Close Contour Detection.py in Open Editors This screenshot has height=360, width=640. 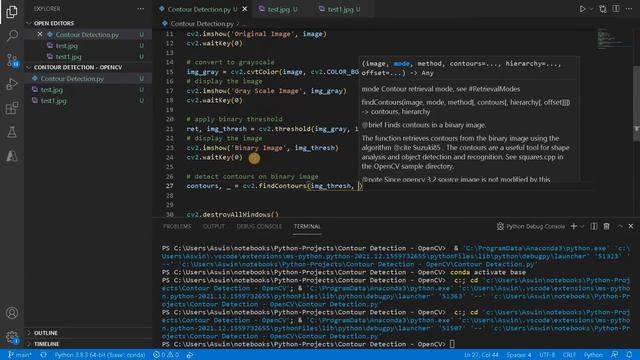(x=40, y=34)
